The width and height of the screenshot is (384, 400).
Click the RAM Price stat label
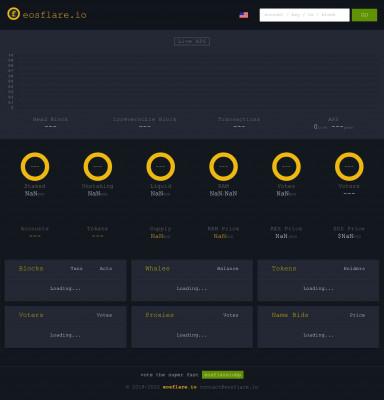pyautogui.click(x=223, y=229)
